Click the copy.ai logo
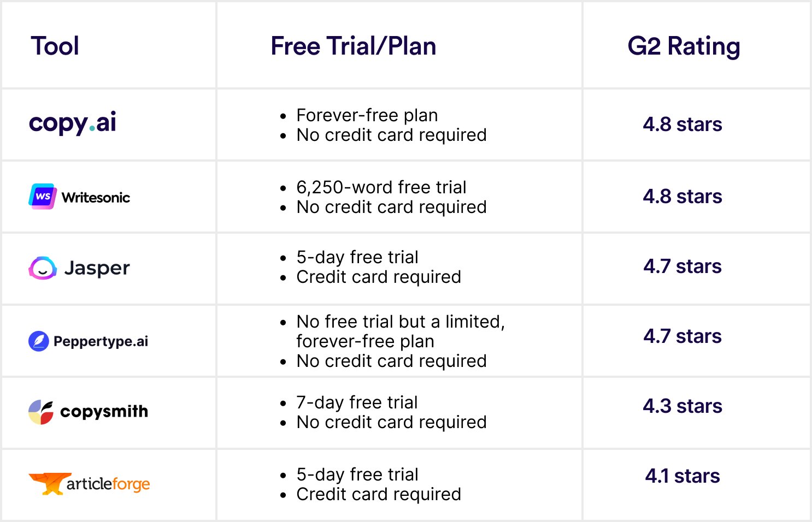812x522 pixels. (x=72, y=123)
